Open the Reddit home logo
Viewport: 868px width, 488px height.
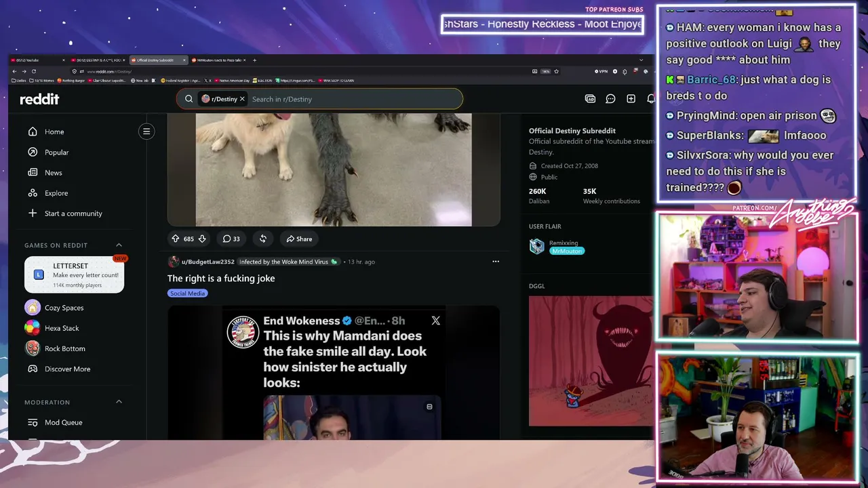click(x=39, y=99)
